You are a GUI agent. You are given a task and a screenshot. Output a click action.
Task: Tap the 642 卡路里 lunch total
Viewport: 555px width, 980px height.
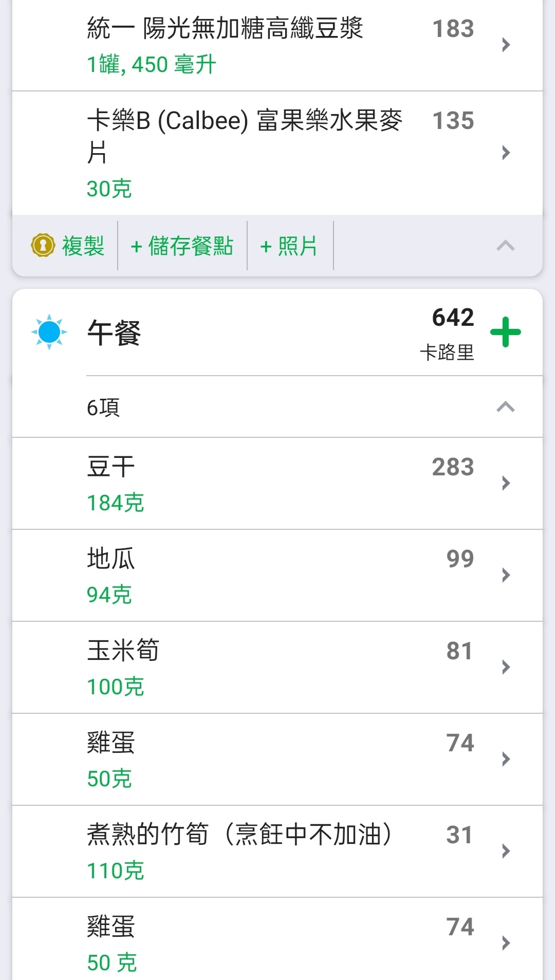(x=447, y=333)
